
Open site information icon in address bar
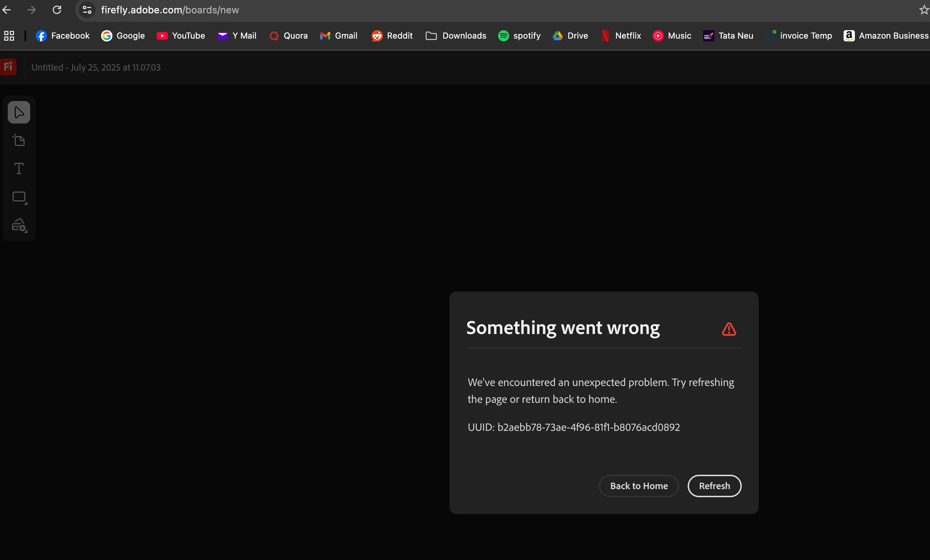coord(87,10)
